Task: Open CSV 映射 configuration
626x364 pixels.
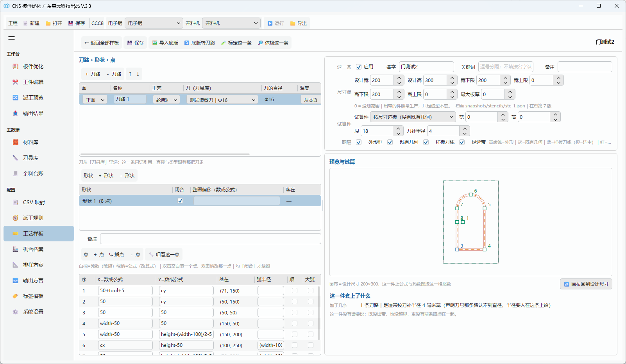Action: coord(39,202)
